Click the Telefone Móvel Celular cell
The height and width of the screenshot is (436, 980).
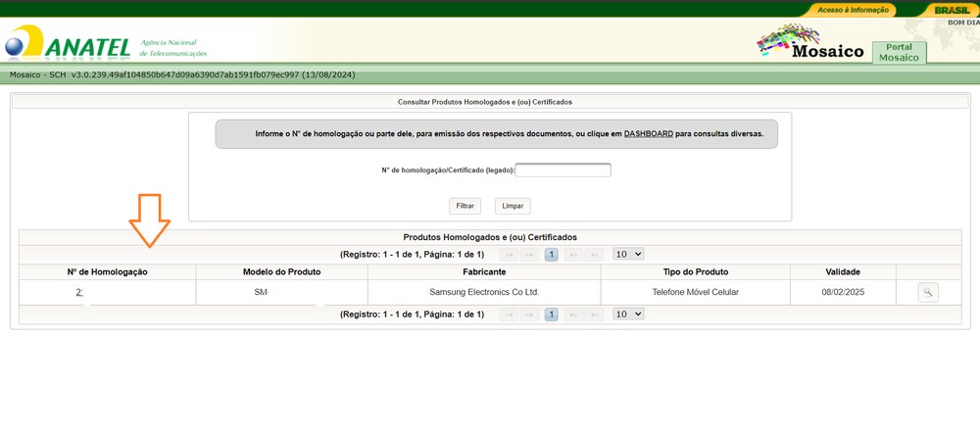(x=696, y=292)
